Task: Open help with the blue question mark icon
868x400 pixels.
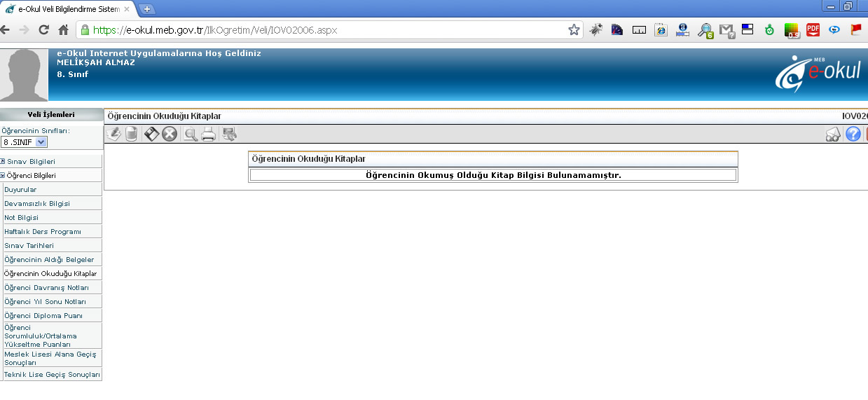Action: (x=853, y=135)
